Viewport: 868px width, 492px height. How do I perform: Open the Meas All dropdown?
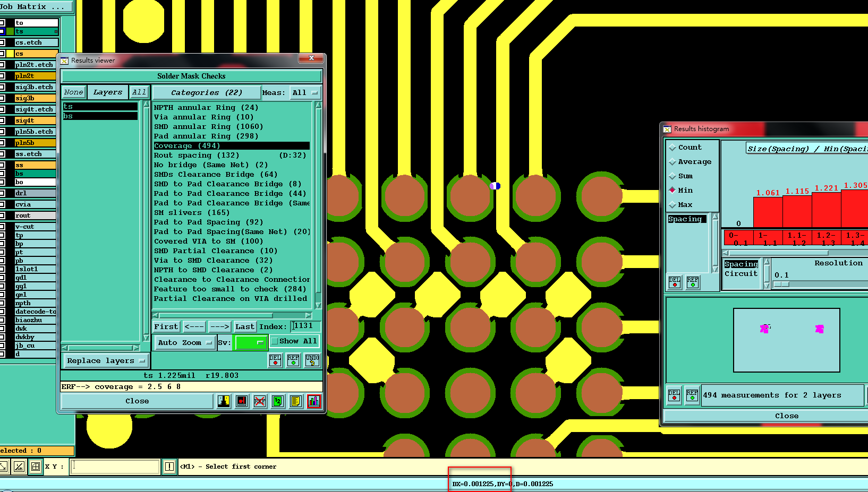coord(305,92)
